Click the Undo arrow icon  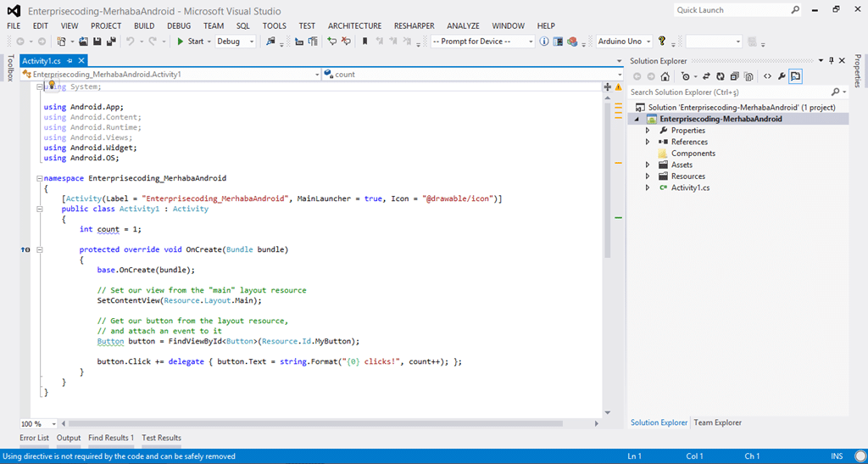130,42
